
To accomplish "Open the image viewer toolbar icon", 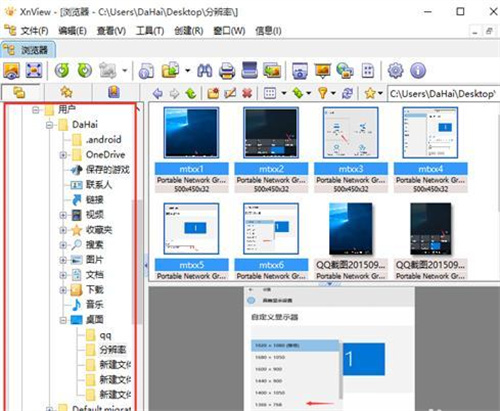I will pos(12,71).
